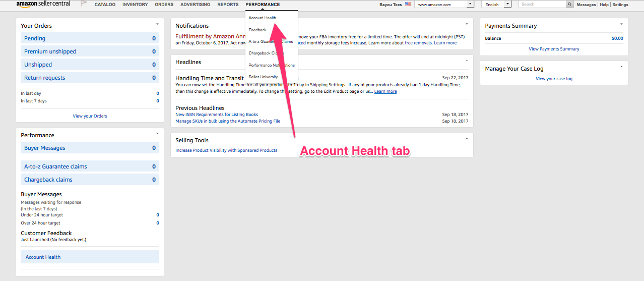Select Account Health from Performance menu
Image resolution: width=644 pixels, height=281 pixels.
click(262, 18)
